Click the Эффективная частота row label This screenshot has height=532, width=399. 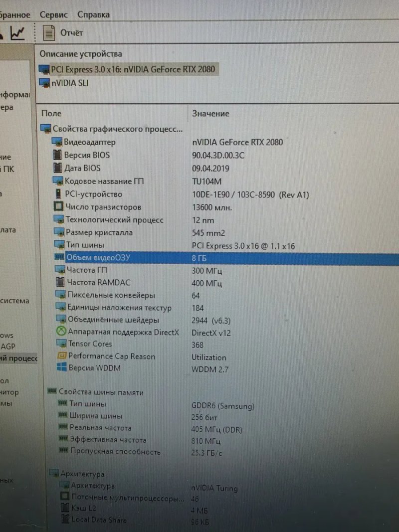(x=108, y=440)
